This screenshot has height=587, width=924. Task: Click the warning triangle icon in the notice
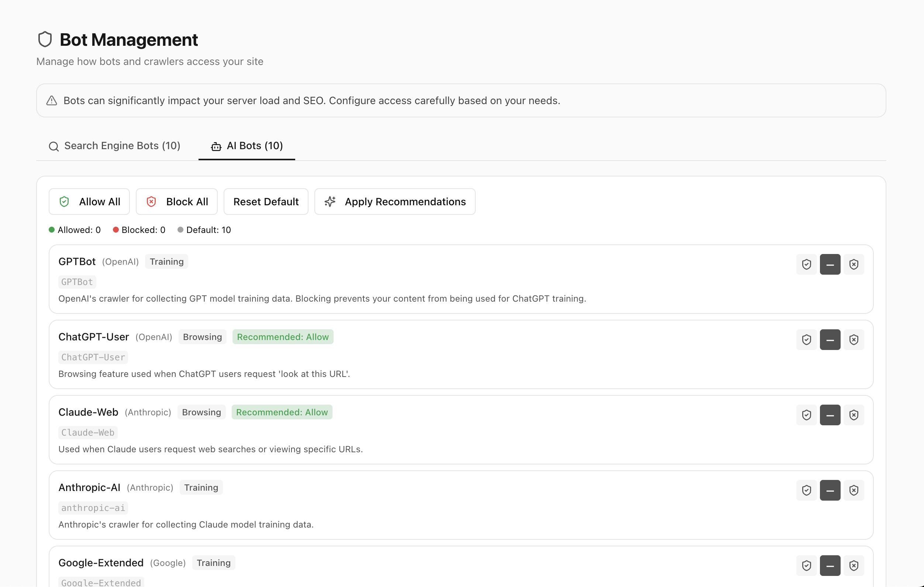coord(52,100)
